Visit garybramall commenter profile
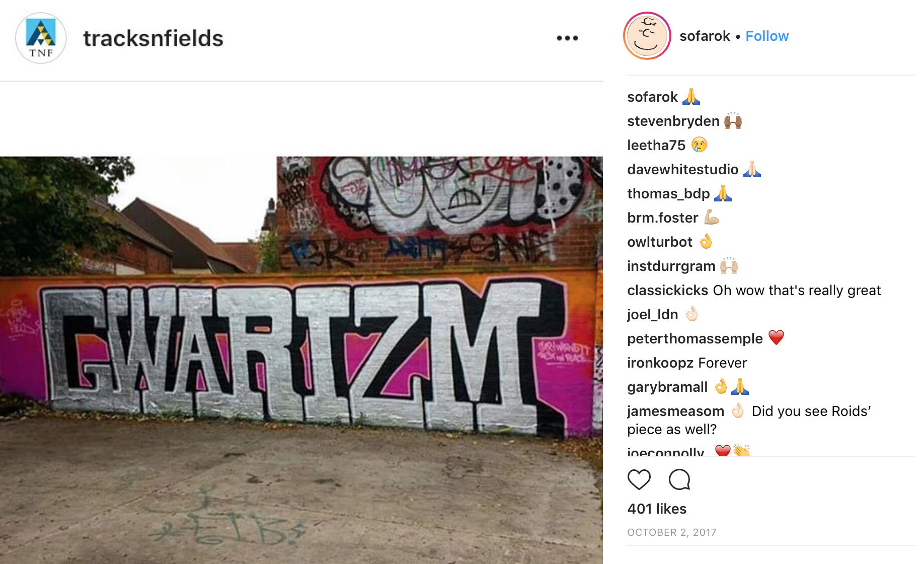Viewport: 924px width, 564px height. coord(667,387)
